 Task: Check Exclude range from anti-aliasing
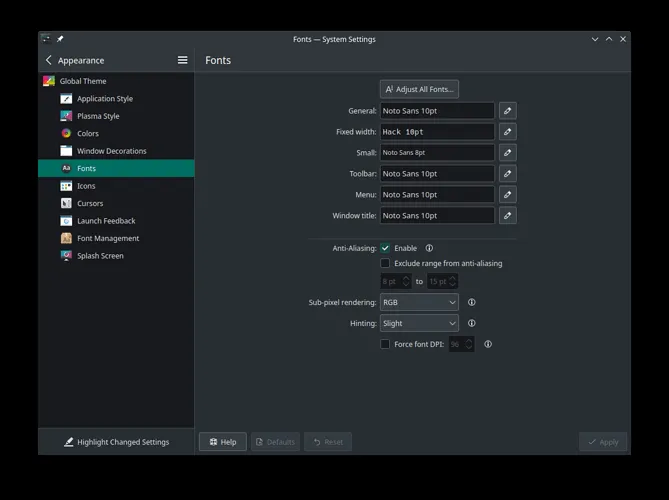coord(385,264)
